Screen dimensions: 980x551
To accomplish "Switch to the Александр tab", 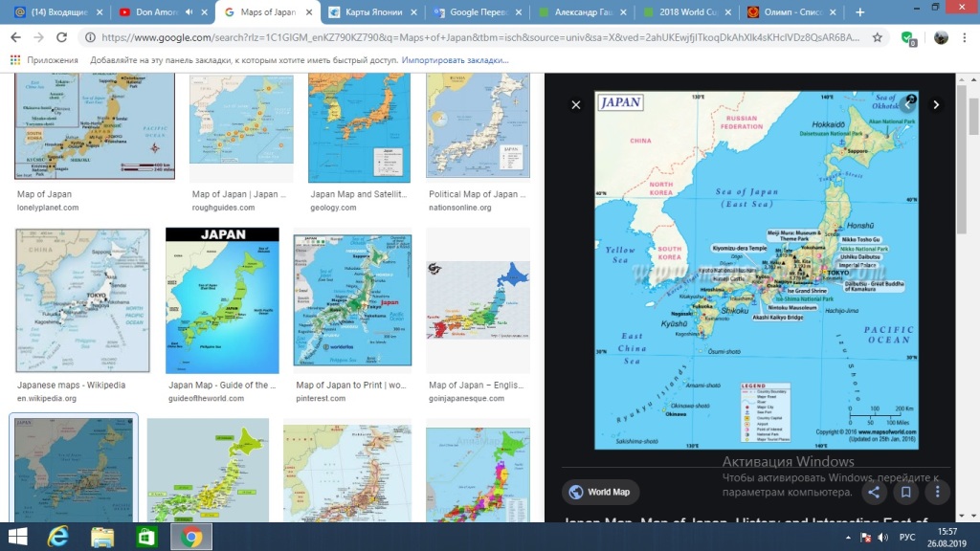I will (583, 11).
